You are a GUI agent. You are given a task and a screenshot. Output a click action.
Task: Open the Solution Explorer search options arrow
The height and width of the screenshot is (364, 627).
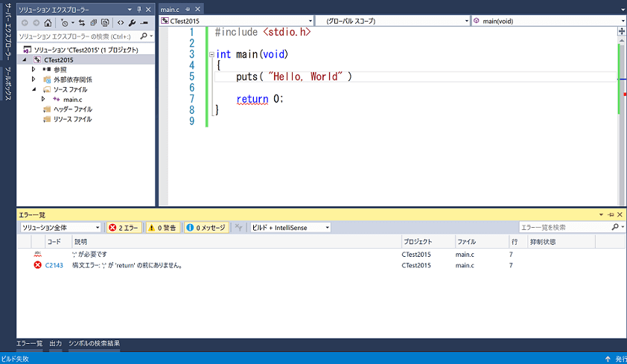(x=151, y=36)
